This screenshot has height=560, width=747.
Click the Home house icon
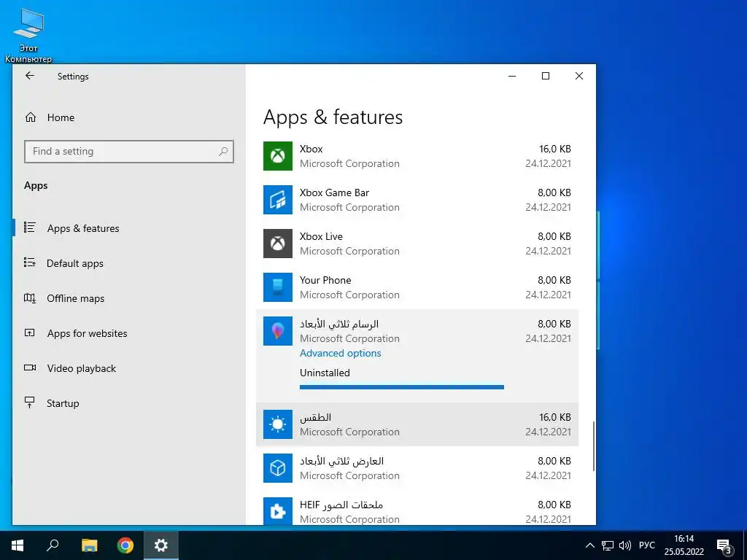coord(31,117)
